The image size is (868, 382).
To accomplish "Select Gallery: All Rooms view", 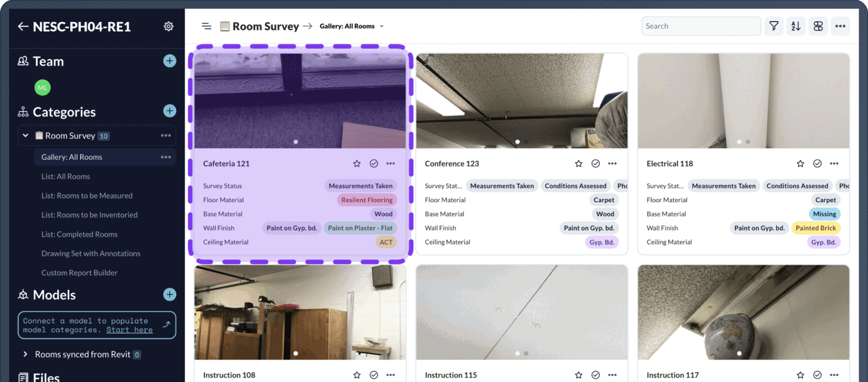I will tap(105, 157).
